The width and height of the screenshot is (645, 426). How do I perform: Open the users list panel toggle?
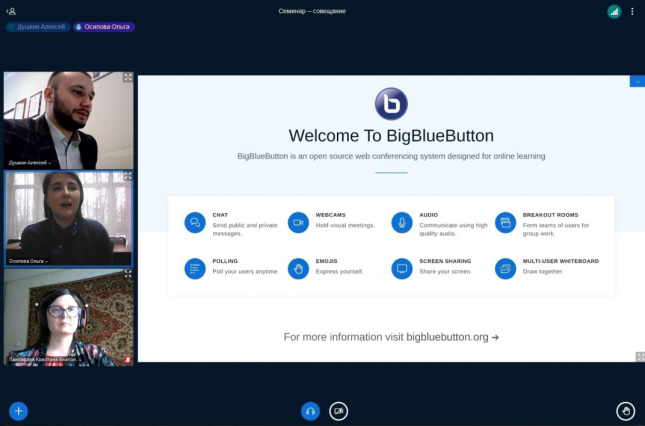[11, 11]
